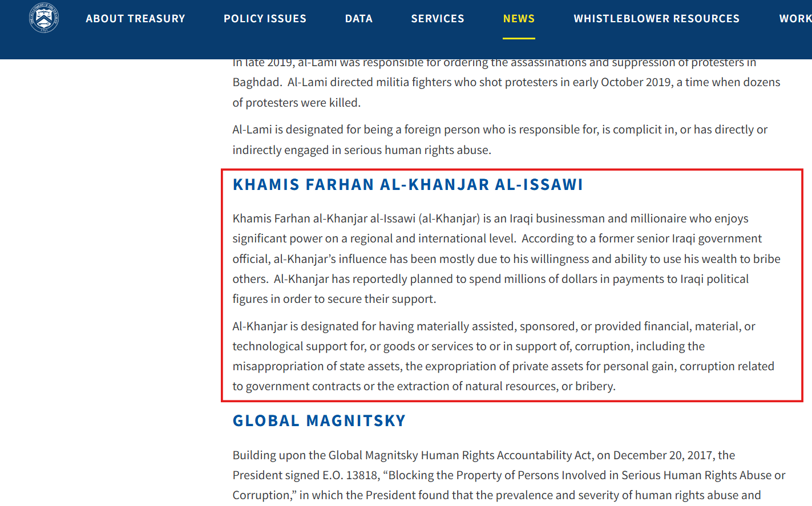This screenshot has height=506, width=812.
Task: Click the paragraph starting 'Building upon the Global Magnitsky'
Action: point(509,475)
